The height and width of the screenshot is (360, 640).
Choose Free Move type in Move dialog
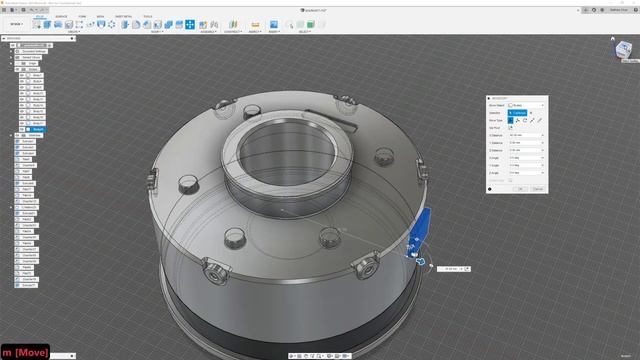click(x=510, y=120)
